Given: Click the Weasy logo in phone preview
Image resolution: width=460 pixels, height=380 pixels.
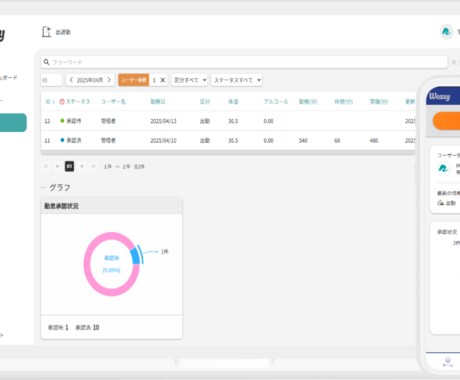Looking at the screenshot, I should [440, 96].
